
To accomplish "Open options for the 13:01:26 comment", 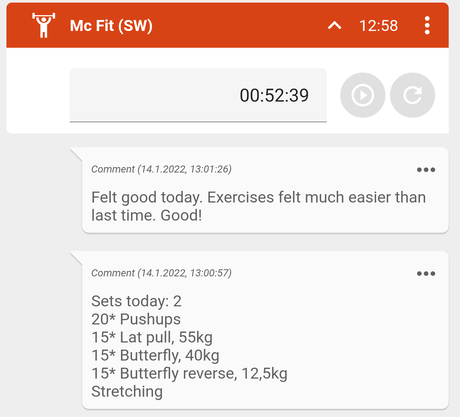I will click(x=426, y=170).
